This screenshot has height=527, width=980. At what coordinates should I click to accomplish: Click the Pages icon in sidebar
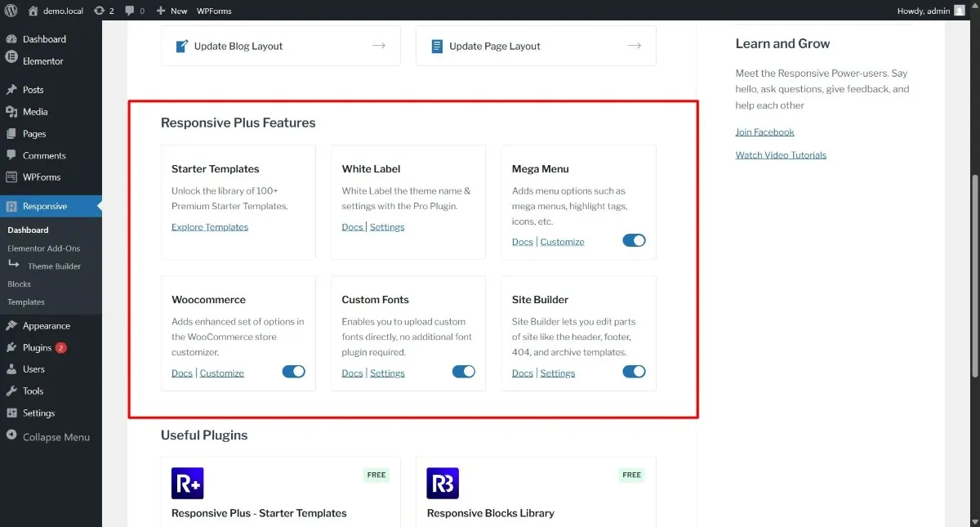(11, 133)
